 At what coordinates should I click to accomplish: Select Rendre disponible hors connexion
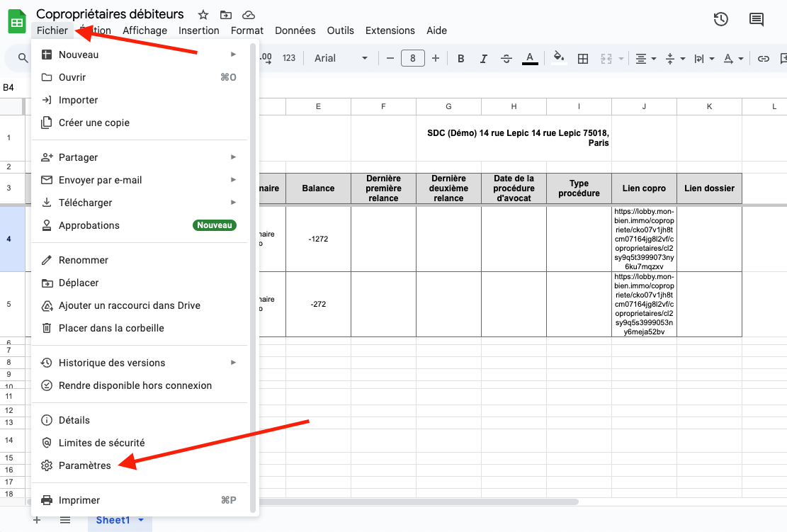[x=140, y=385]
